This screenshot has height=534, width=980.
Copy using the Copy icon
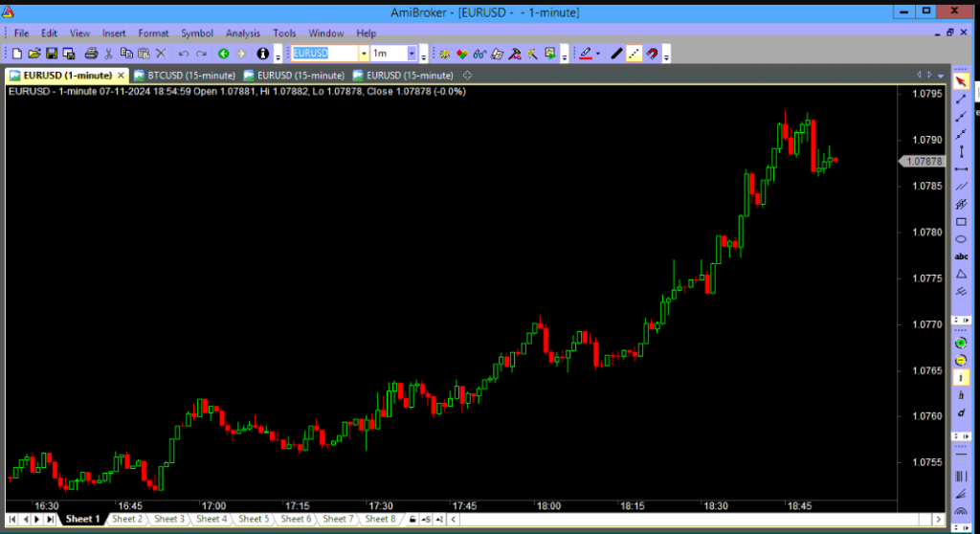tap(126, 54)
